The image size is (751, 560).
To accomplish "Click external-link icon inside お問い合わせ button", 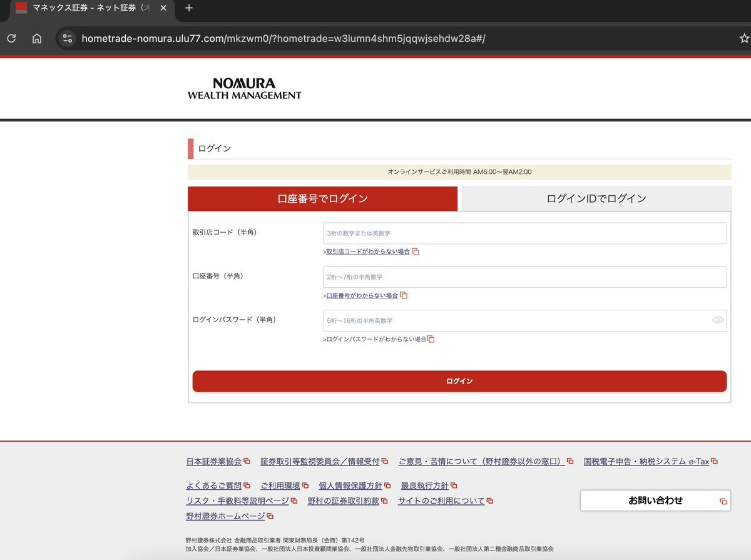I will click(723, 501).
